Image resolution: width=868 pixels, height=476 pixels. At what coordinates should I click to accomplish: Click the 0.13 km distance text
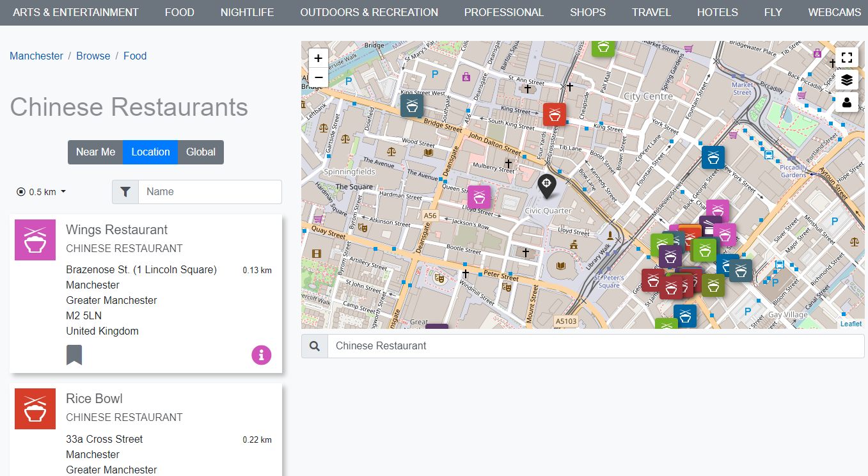257,271
